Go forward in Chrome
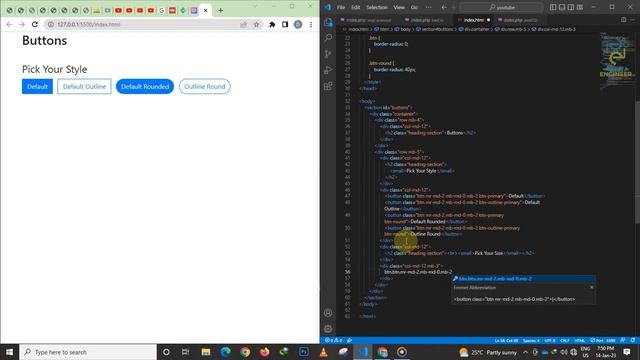Screen dimensions: 640x360 (22, 24)
